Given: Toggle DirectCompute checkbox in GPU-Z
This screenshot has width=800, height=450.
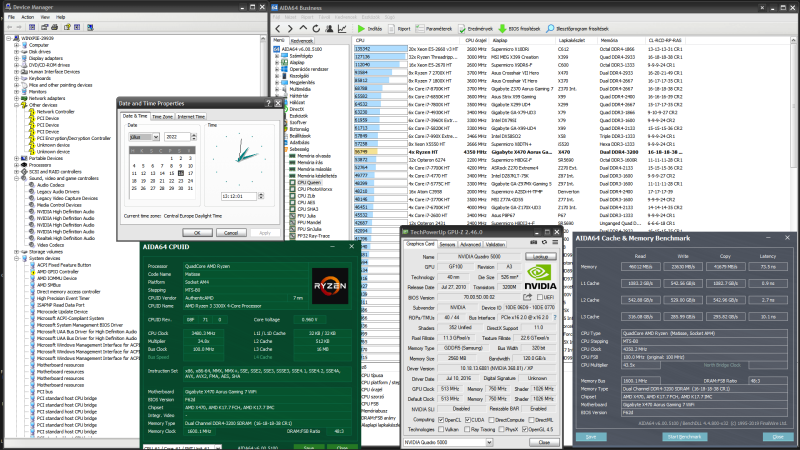Looking at the screenshot, I should tap(491, 420).
